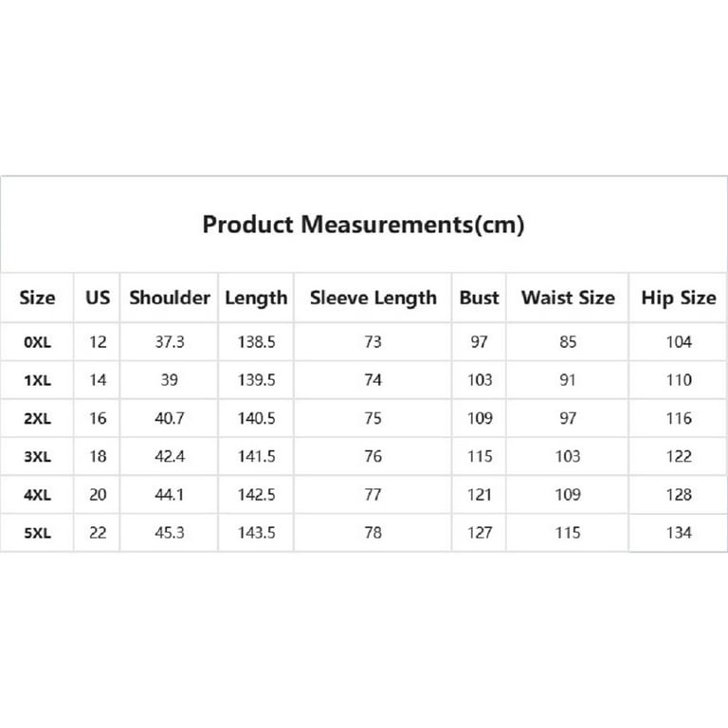The width and height of the screenshot is (728, 728).
Task: Click the 2XL size row label
Action: [x=37, y=419]
